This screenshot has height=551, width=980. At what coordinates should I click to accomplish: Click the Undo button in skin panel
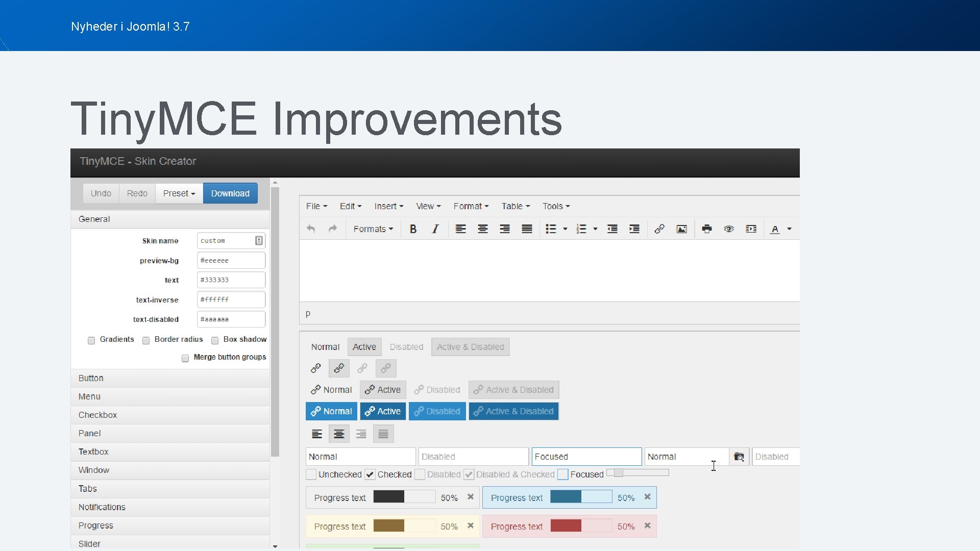tap(101, 193)
